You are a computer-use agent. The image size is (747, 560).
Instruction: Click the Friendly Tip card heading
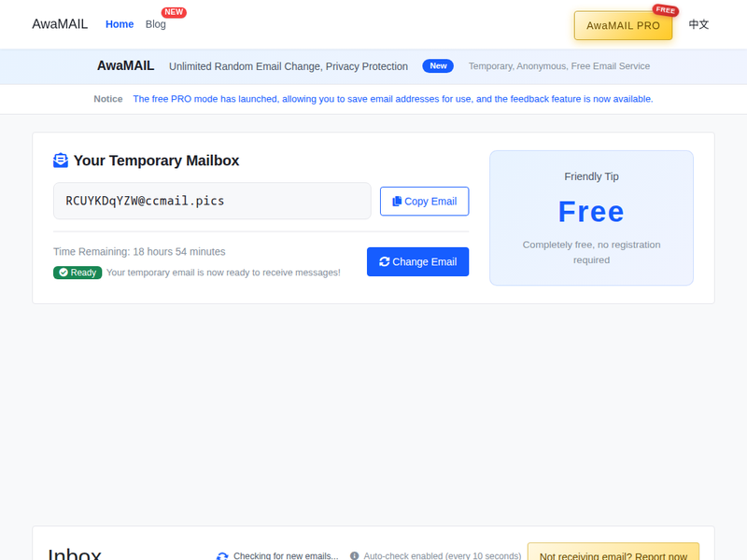591,176
